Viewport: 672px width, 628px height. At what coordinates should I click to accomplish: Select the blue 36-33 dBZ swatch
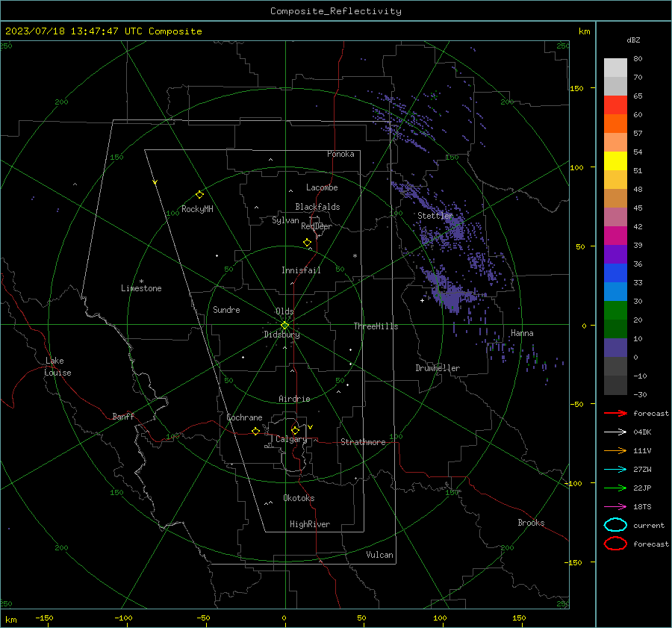tap(615, 273)
